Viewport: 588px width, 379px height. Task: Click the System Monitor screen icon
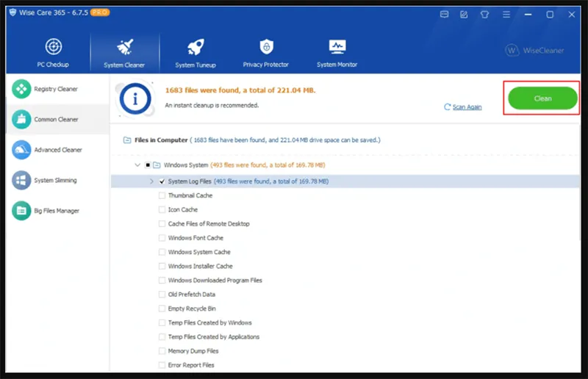(x=337, y=47)
